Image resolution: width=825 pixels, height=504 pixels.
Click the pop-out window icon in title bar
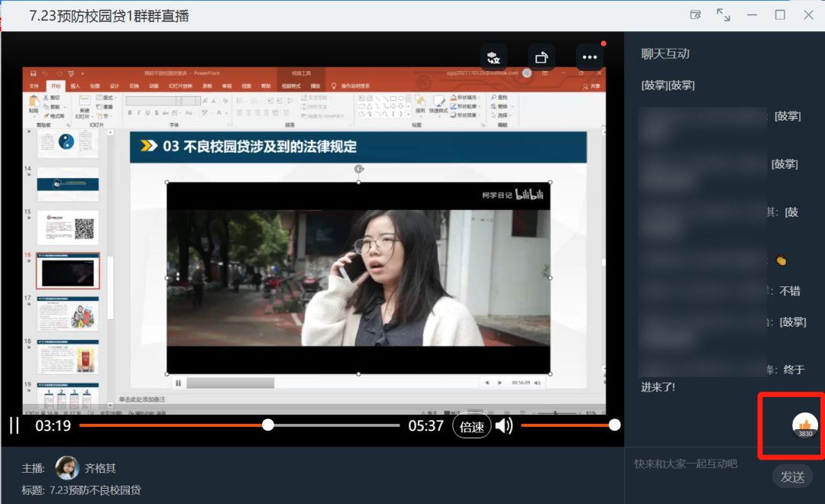(695, 15)
